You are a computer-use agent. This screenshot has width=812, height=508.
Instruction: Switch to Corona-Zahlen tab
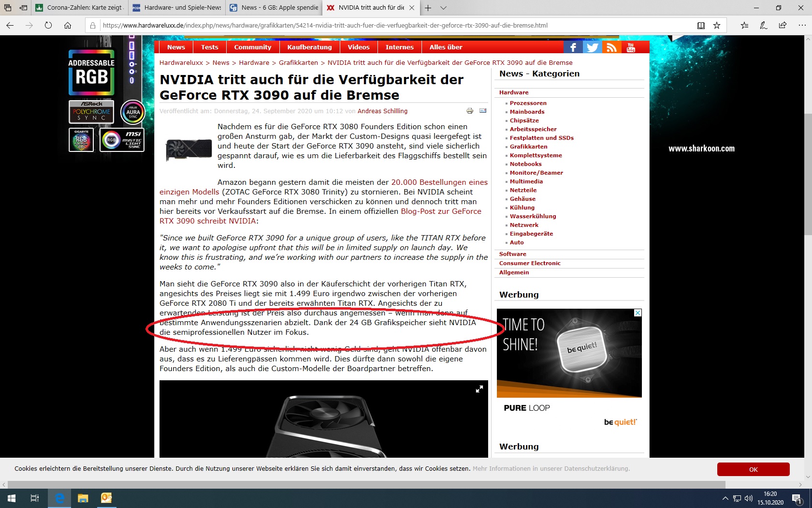pos(80,8)
